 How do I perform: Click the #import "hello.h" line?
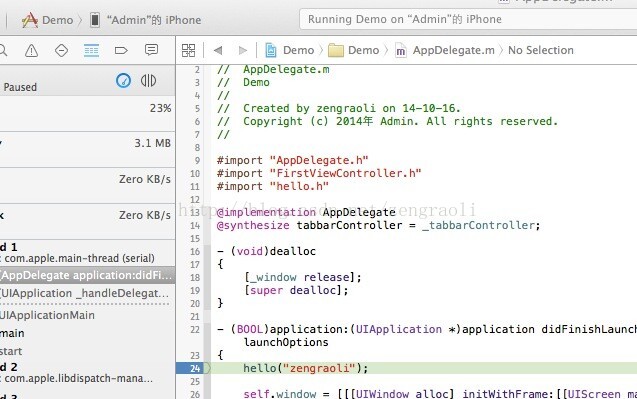(273, 186)
